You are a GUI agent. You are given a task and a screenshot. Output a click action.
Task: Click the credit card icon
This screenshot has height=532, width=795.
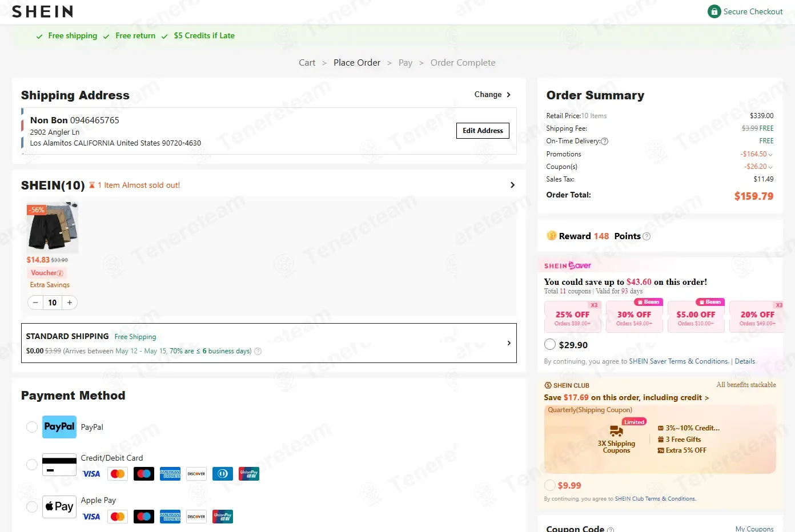point(59,465)
